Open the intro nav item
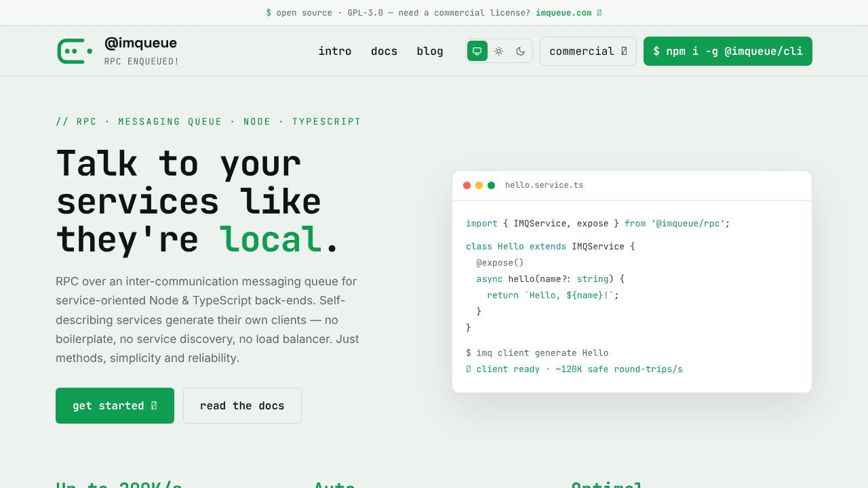Screen dimensions: 868x488 (335, 51)
